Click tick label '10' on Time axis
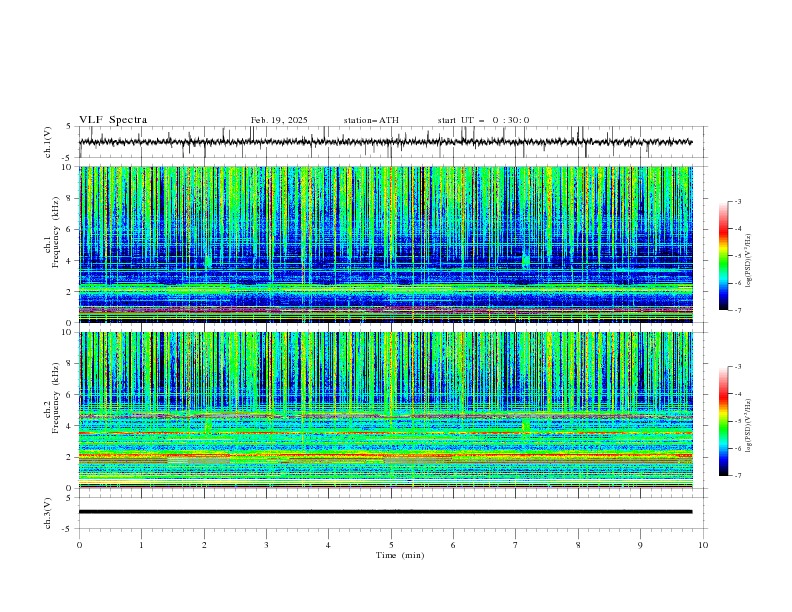792x612 pixels. (x=703, y=545)
